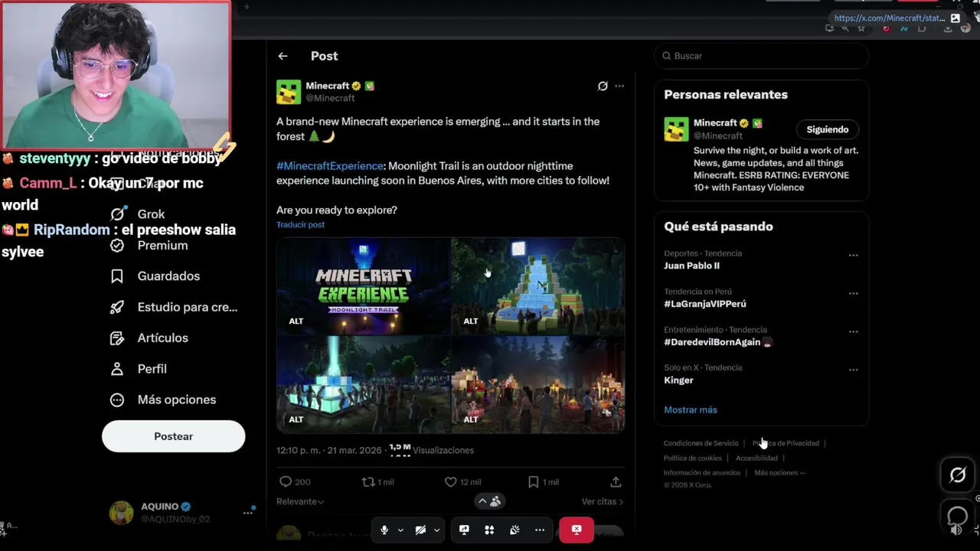Click red disconnect button in call toolbar
Viewport: 980px width, 551px height.
pos(577,530)
